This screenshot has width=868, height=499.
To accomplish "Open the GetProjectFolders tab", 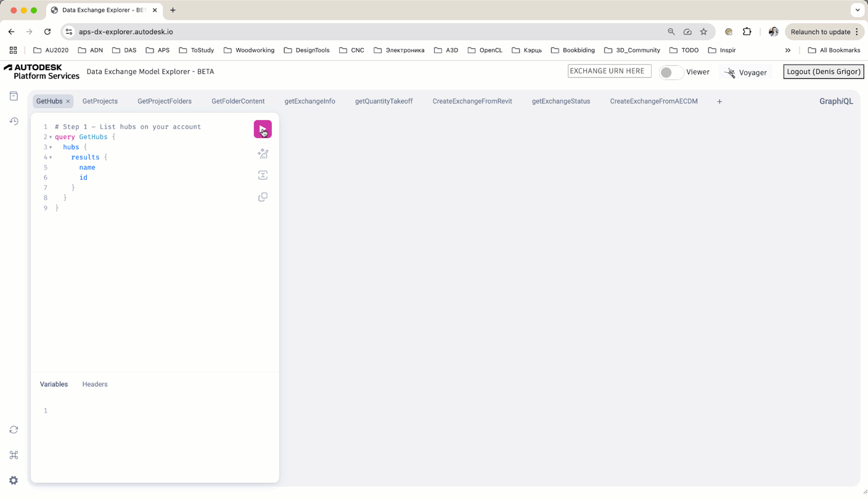I will [x=165, y=102].
